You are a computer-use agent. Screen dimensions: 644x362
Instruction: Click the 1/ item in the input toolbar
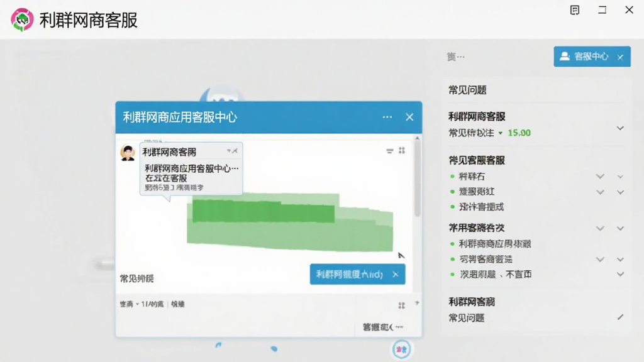tap(152, 304)
